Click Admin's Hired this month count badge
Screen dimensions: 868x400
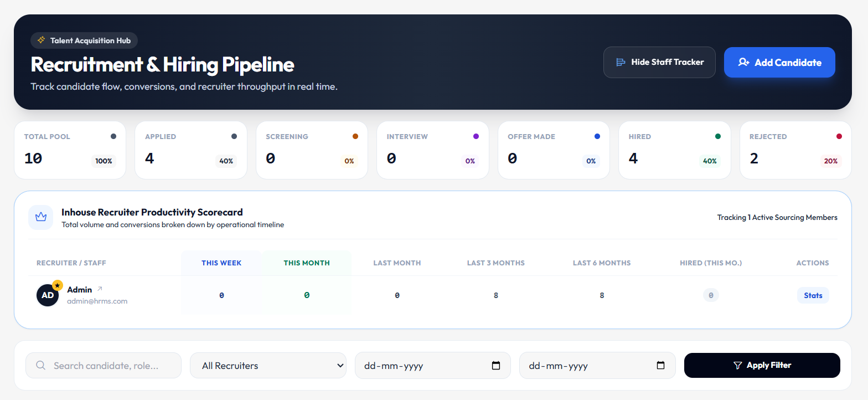(711, 295)
